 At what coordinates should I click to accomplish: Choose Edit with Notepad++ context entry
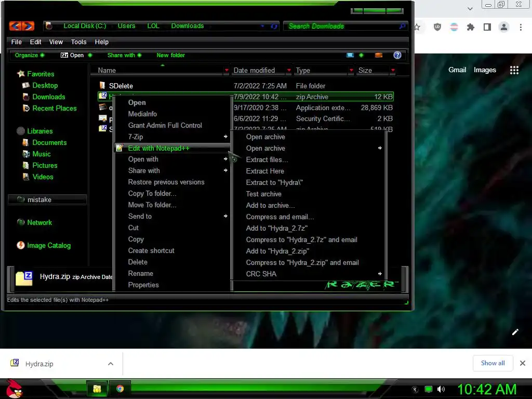[x=172, y=148]
